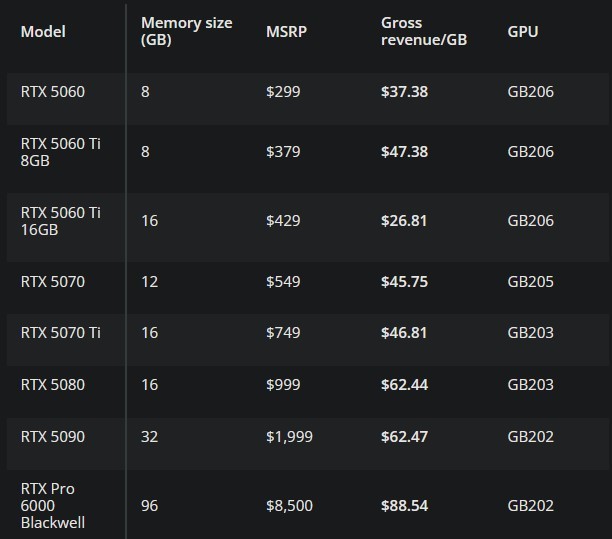
Task: Select the RTX 5080 model cell
Action: pos(53,384)
